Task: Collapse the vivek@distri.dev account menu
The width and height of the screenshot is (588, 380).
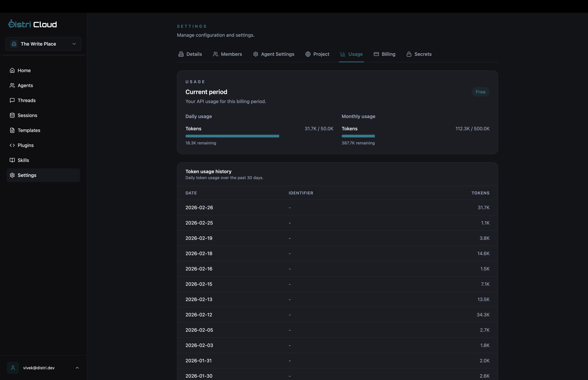Action: (x=77, y=368)
